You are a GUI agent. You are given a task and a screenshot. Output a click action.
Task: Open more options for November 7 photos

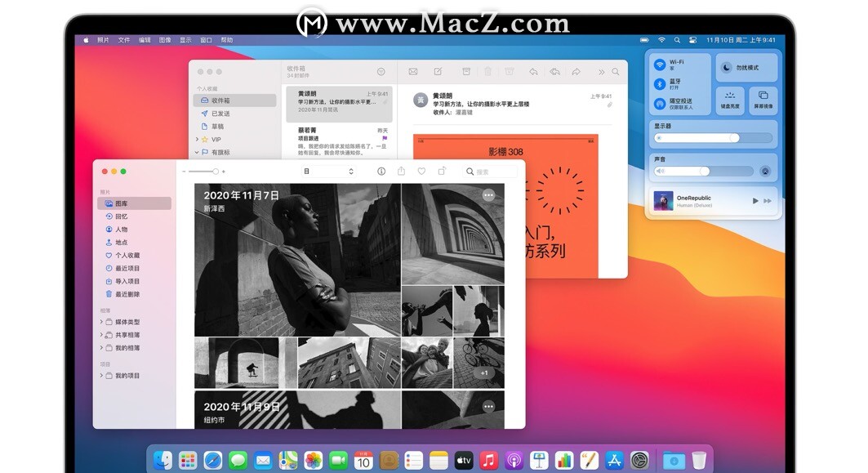[488, 195]
